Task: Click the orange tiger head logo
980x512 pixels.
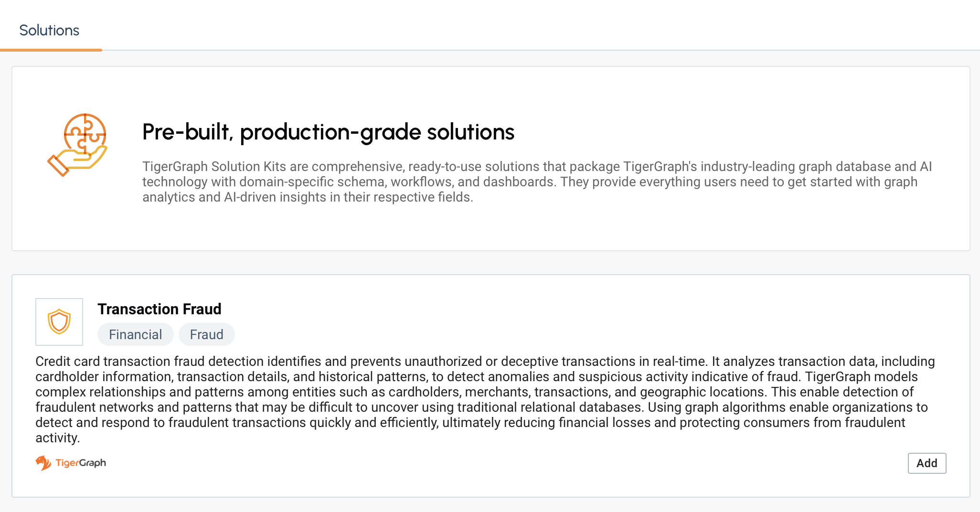Action: 43,463
